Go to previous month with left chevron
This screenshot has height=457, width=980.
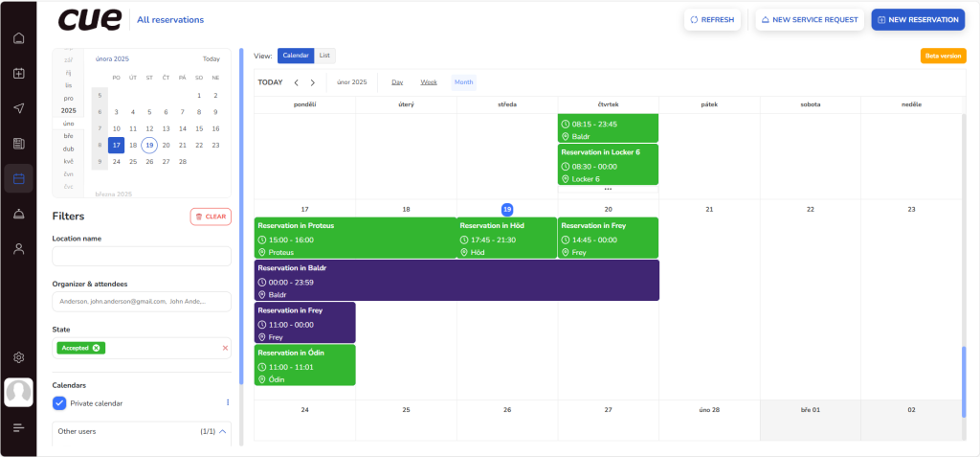pyautogui.click(x=297, y=82)
